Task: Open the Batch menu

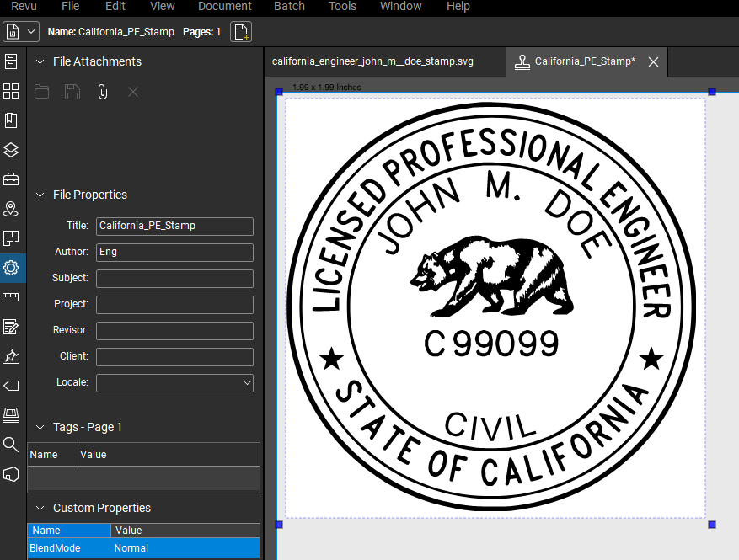Action: [x=289, y=7]
